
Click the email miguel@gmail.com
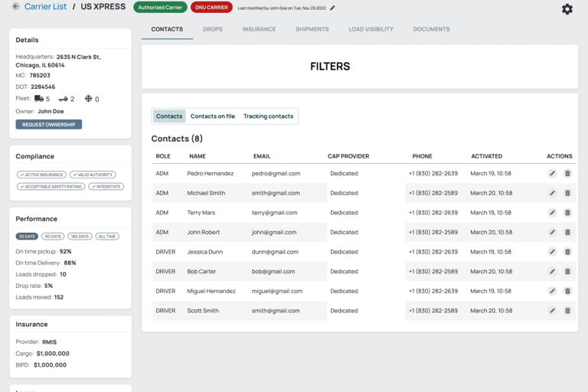click(x=277, y=291)
